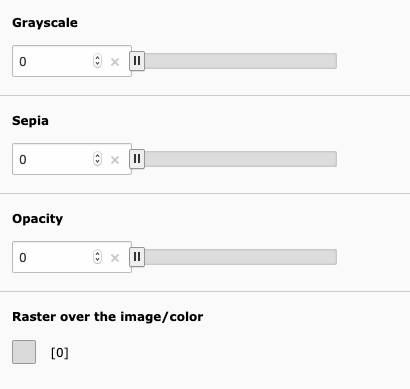The width and height of the screenshot is (410, 389).
Task: Increase Sepia using the stepper up arrow
Action: click(x=97, y=156)
